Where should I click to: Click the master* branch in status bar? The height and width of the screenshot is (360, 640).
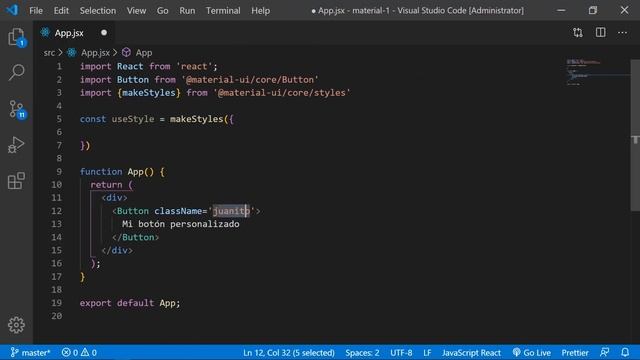30,352
